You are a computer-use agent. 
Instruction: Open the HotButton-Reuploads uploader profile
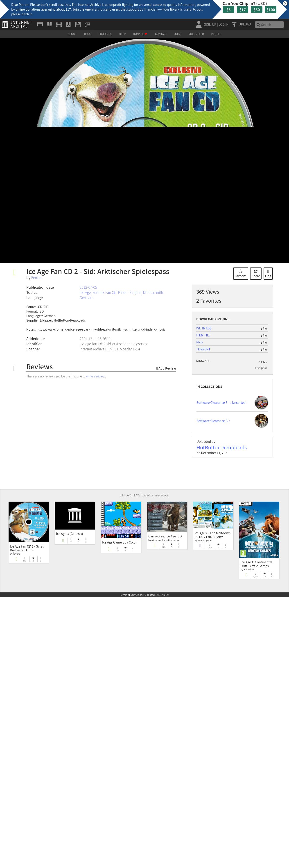(x=221, y=448)
